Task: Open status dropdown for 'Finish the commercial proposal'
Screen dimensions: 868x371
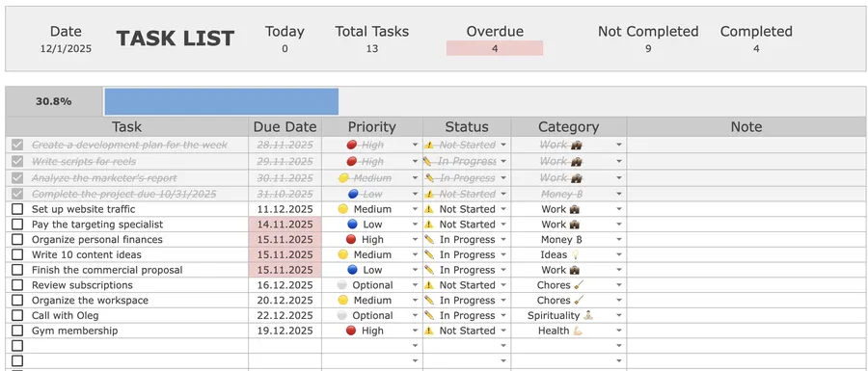Action: coord(503,271)
